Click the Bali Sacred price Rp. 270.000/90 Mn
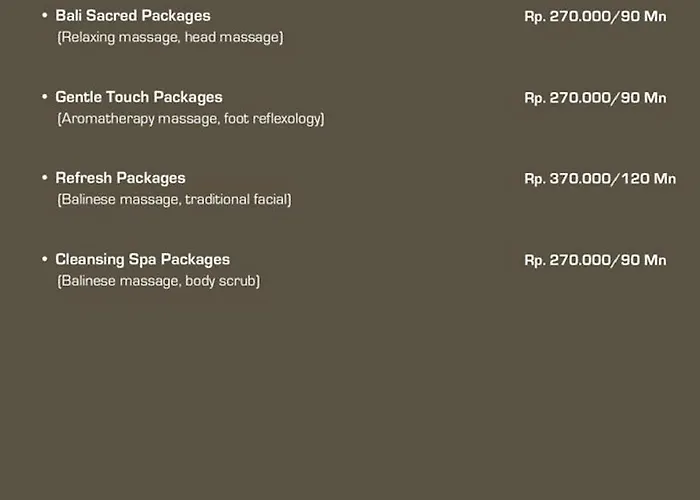This screenshot has width=700, height=500. 595,17
